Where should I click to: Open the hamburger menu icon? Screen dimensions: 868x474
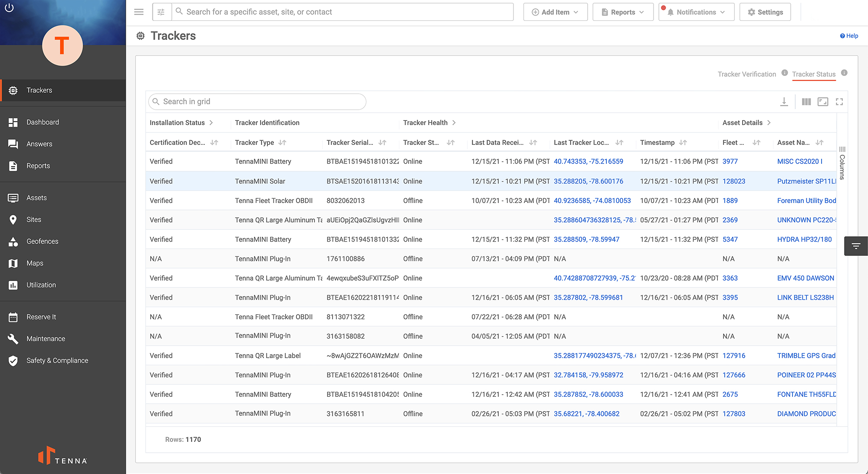pos(139,12)
